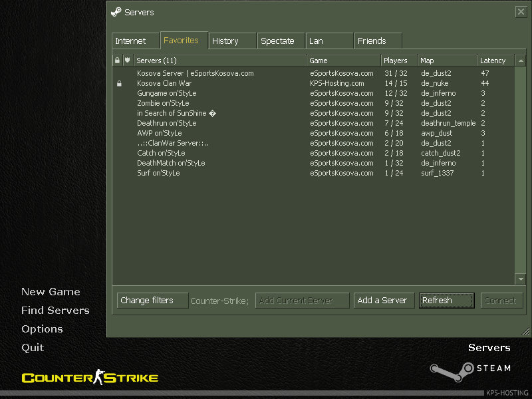Click KPS-Hosting.com game cell
The image size is (532, 399).
[x=337, y=84]
